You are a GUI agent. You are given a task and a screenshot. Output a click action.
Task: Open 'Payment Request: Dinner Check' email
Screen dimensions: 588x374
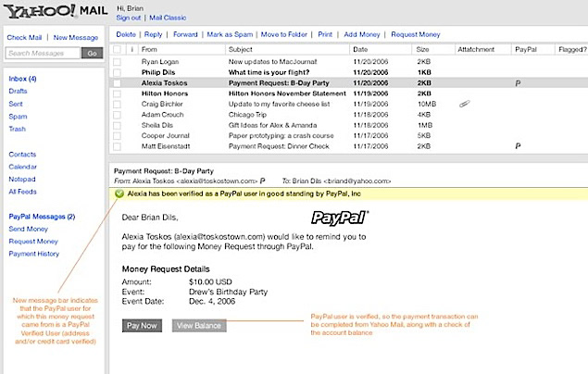pos(279,146)
